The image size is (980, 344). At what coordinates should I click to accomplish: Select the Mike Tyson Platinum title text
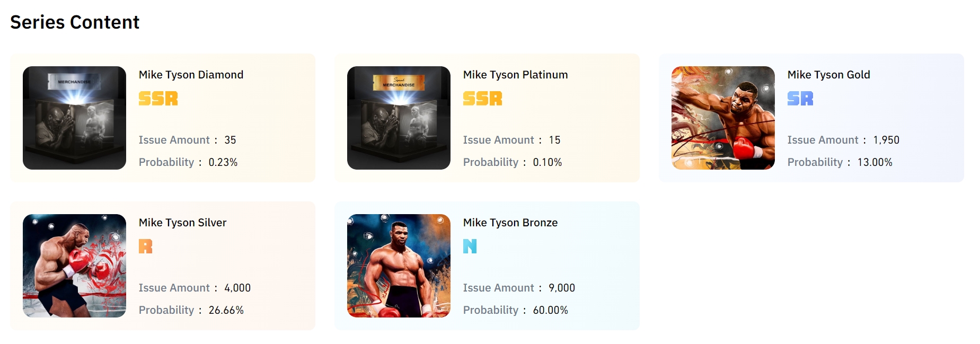click(x=515, y=75)
